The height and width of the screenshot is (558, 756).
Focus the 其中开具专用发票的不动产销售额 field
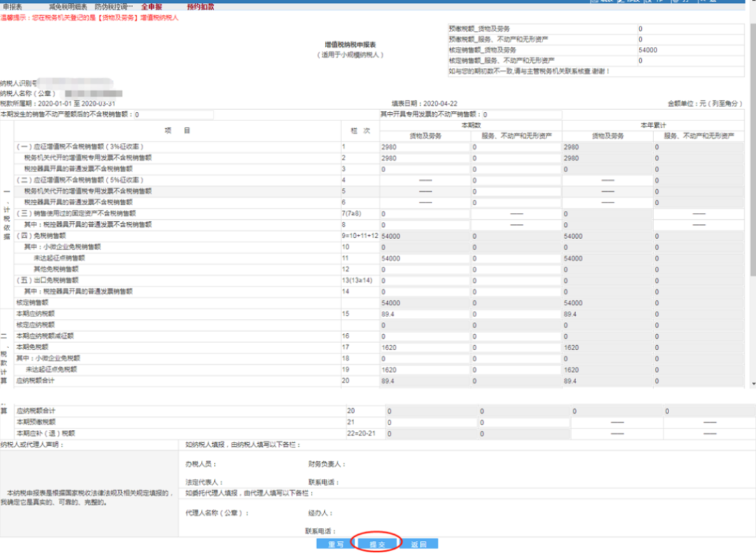(521, 115)
